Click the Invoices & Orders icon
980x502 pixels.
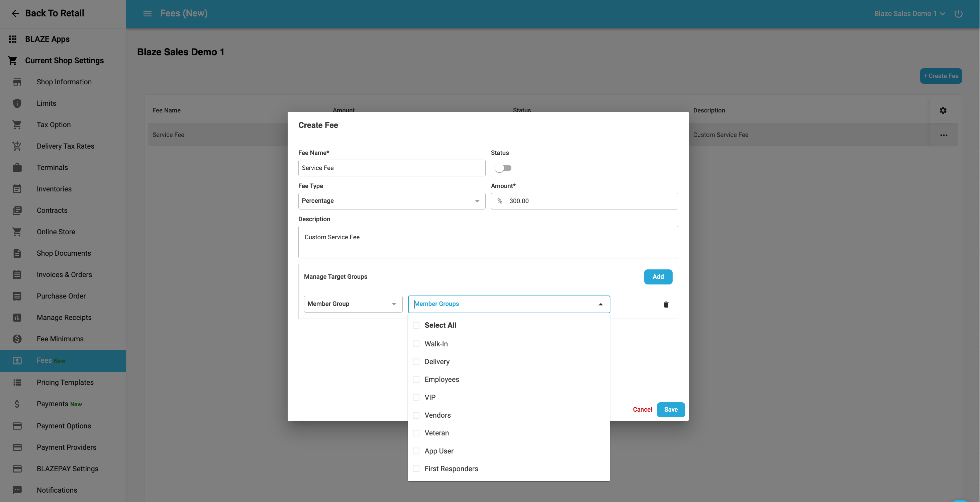click(17, 274)
